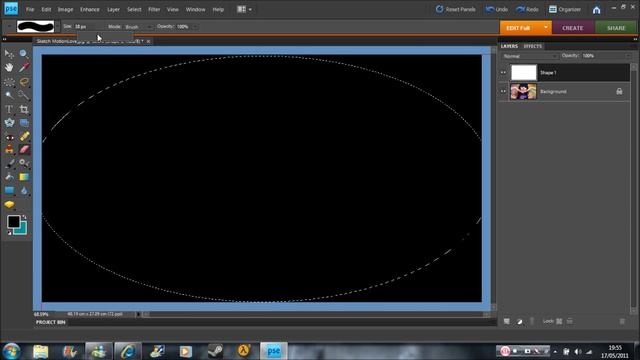This screenshot has height=360, width=640.
Task: Create adjustment layer half-circle icon
Action: pyautogui.click(x=519, y=322)
